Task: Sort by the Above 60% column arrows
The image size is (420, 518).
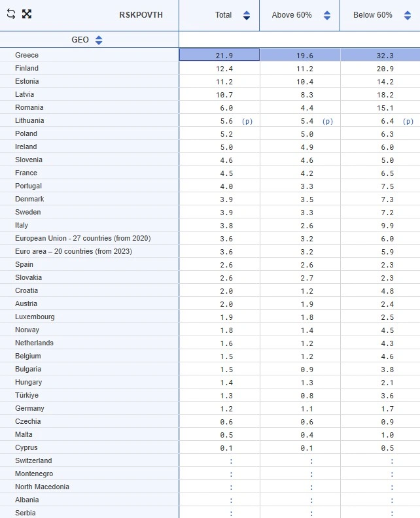Action: (x=327, y=15)
